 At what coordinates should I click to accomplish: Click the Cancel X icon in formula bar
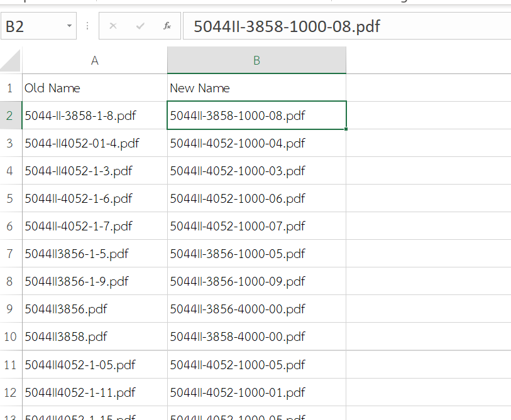[113, 26]
